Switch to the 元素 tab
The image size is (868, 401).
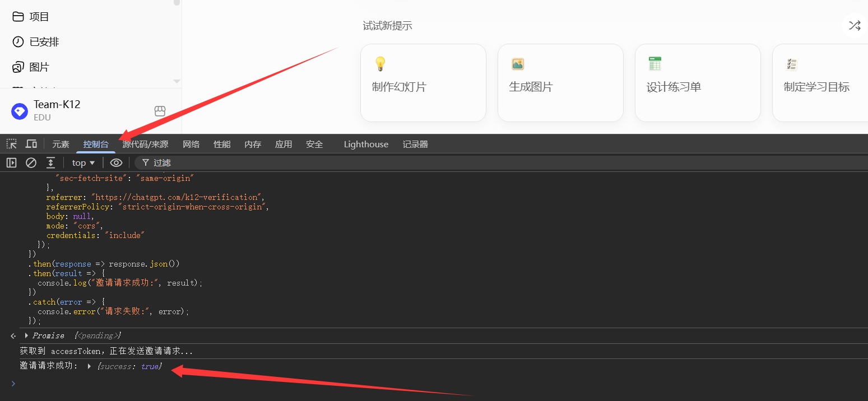pos(61,144)
